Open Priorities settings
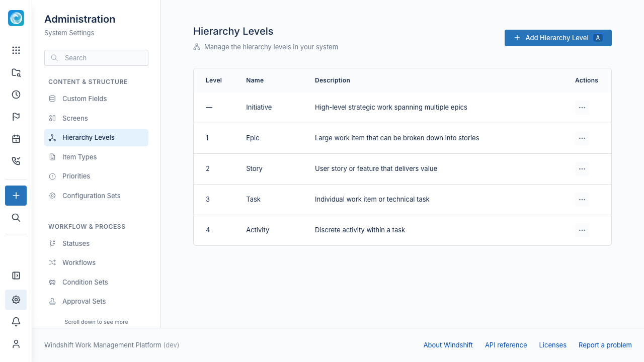644x362 pixels. [x=96, y=176]
